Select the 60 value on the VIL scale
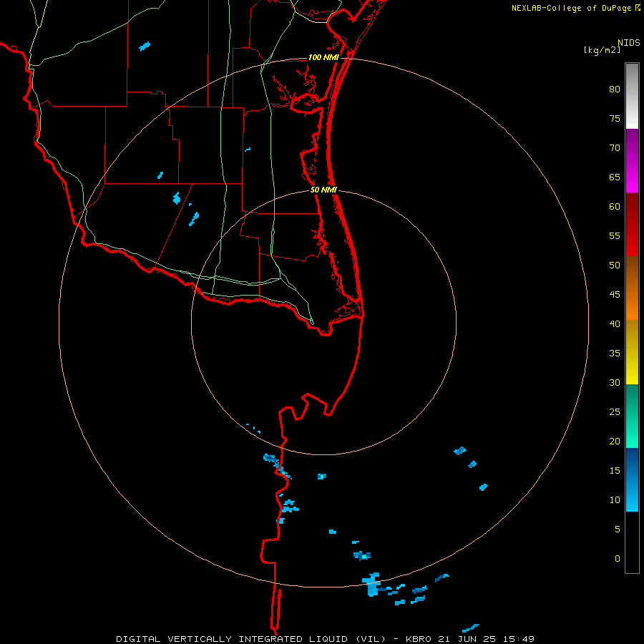This screenshot has width=644, height=644. (x=615, y=207)
